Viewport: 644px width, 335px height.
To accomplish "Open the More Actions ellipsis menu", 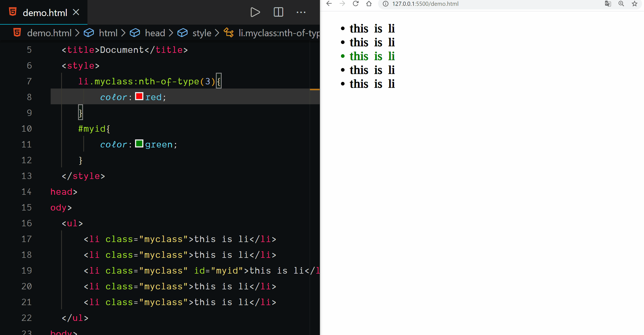I will (x=301, y=12).
